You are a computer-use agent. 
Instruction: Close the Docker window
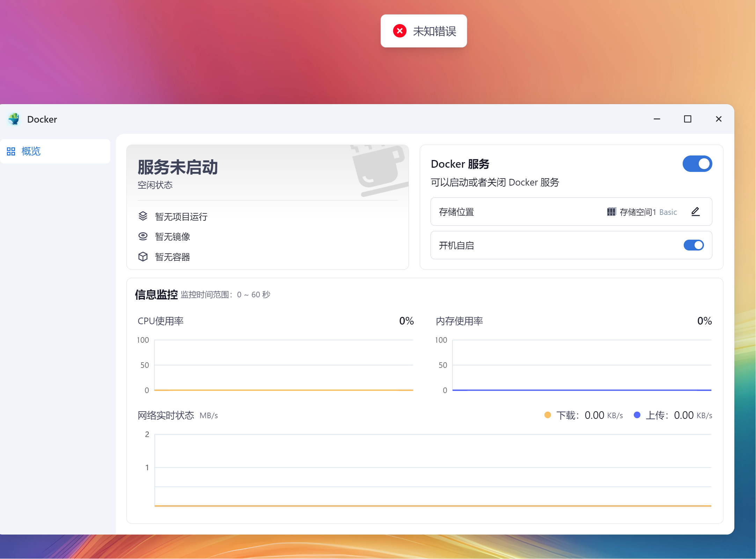click(719, 119)
